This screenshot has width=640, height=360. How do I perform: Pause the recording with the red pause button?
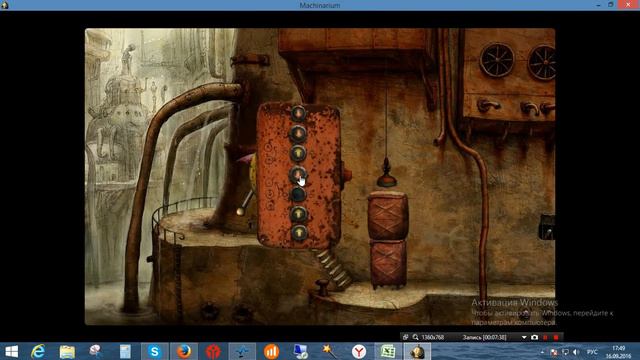coord(546,338)
